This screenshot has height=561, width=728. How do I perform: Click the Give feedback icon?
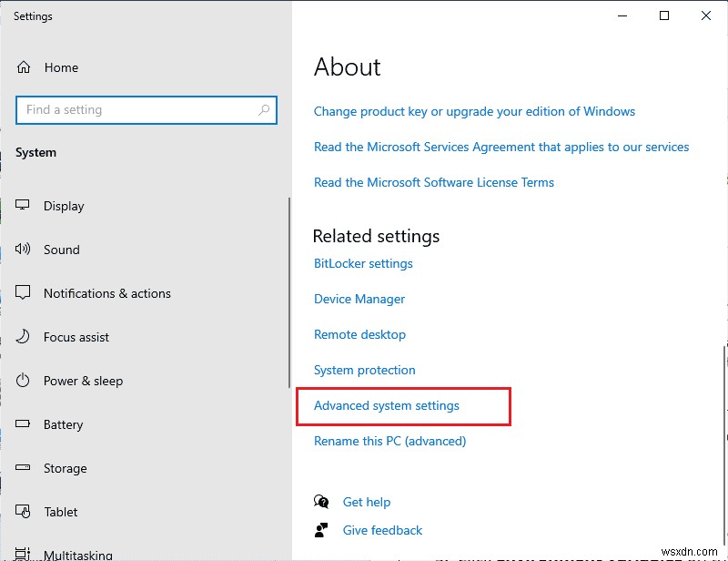(x=321, y=529)
